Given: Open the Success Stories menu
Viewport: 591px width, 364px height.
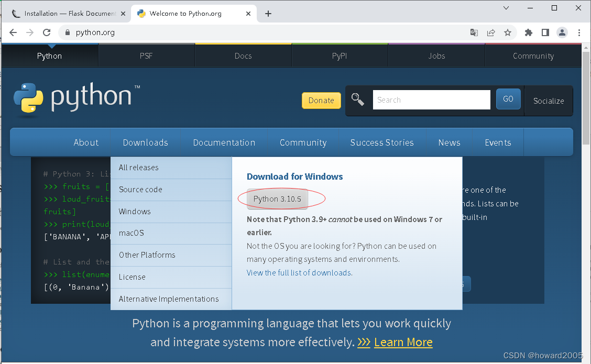Looking at the screenshot, I should pyautogui.click(x=382, y=142).
